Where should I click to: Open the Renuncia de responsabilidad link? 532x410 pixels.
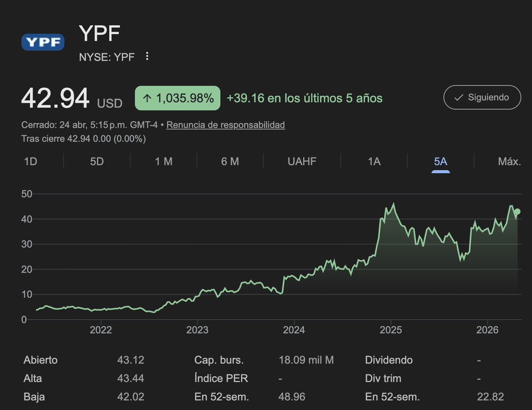(x=226, y=125)
